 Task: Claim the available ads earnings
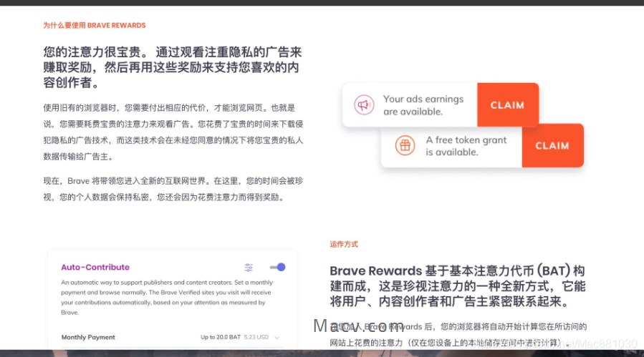tap(508, 105)
